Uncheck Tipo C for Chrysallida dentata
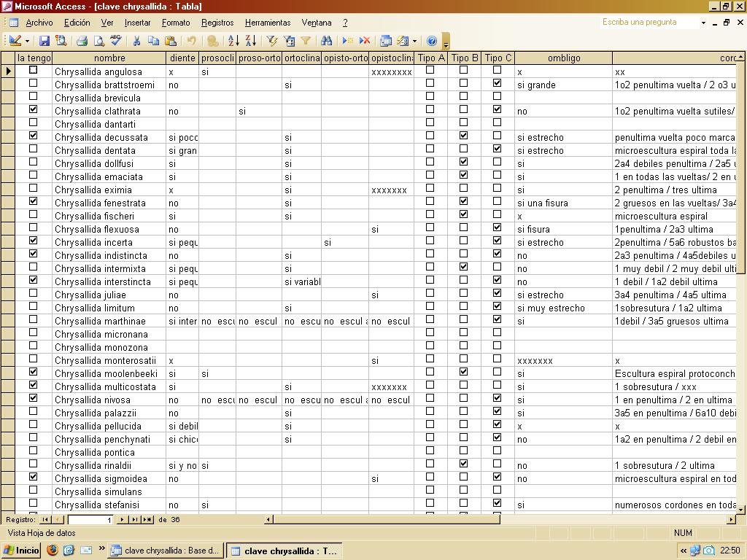747x560 pixels. point(497,149)
